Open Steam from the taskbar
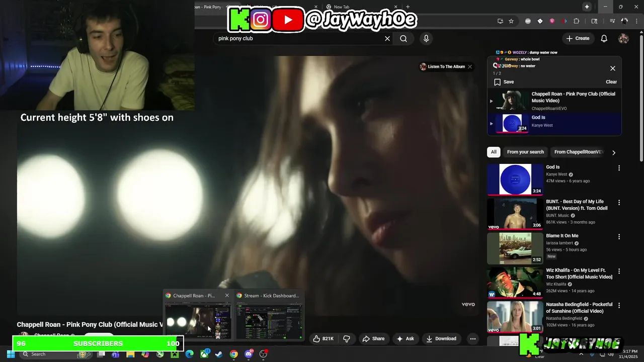 click(219, 354)
